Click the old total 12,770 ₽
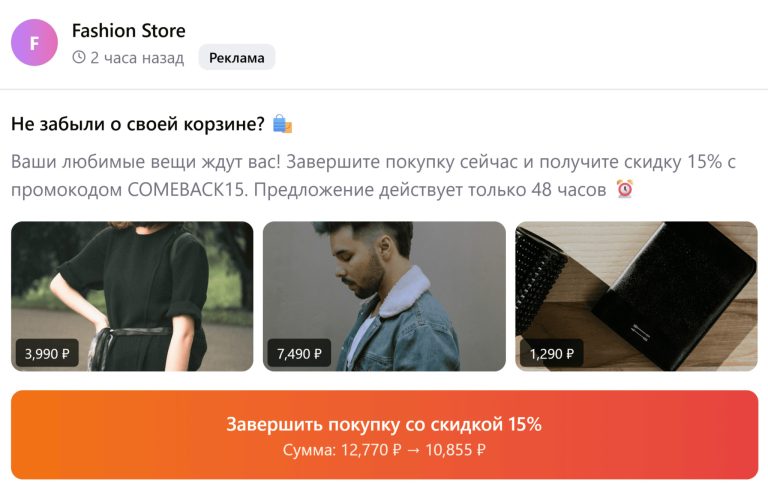This screenshot has width=768, height=497. pos(371,450)
